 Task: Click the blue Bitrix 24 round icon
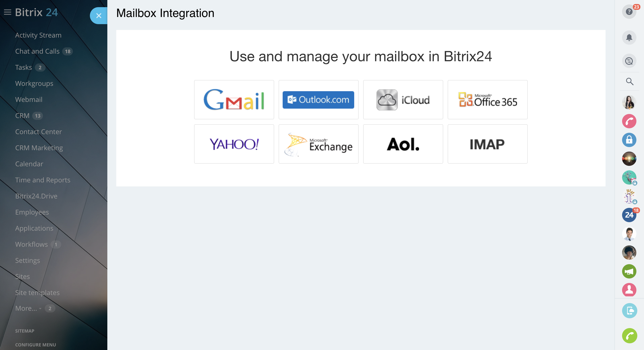(x=629, y=215)
